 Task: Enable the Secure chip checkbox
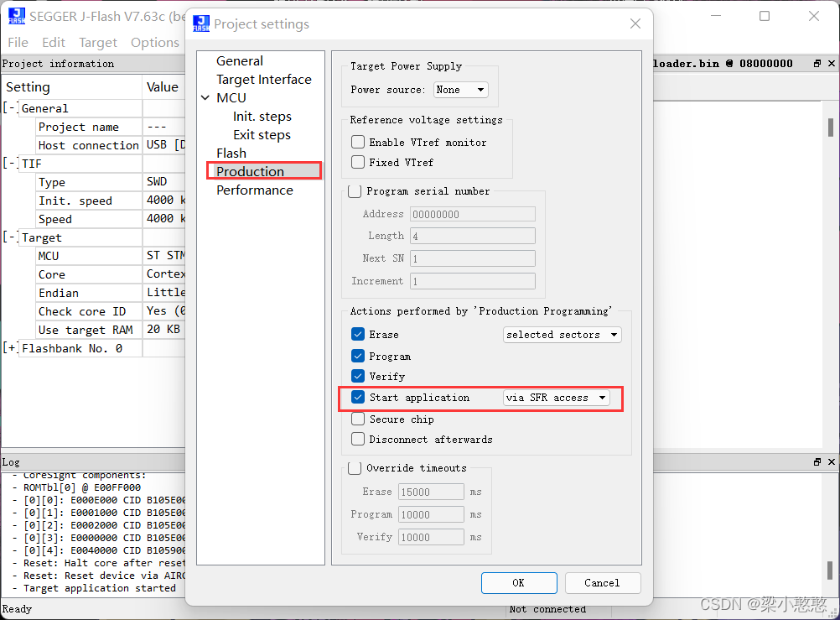pyautogui.click(x=358, y=419)
